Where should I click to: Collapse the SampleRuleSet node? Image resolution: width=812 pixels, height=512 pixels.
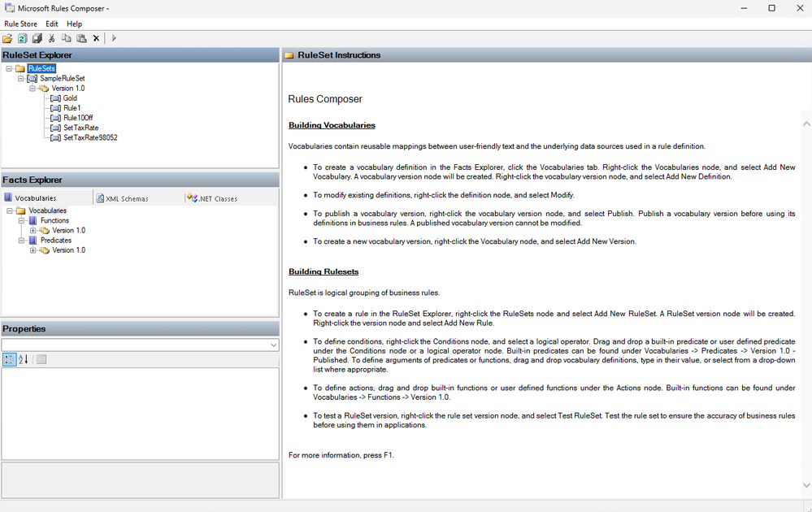20,79
